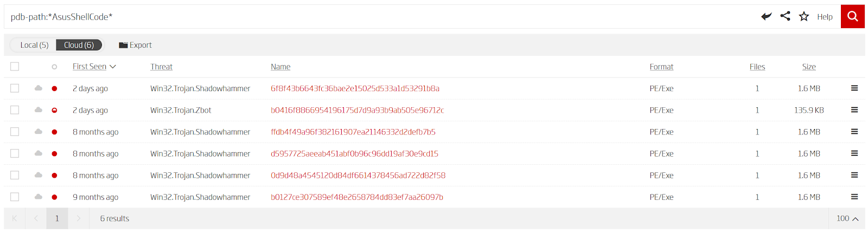Click the reply arrow icon in search bar
The height and width of the screenshot is (233, 868).
(x=766, y=16)
